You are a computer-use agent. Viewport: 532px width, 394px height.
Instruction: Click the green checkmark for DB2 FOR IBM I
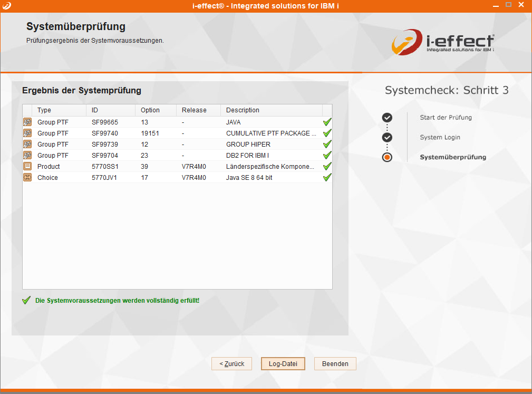pyautogui.click(x=327, y=155)
